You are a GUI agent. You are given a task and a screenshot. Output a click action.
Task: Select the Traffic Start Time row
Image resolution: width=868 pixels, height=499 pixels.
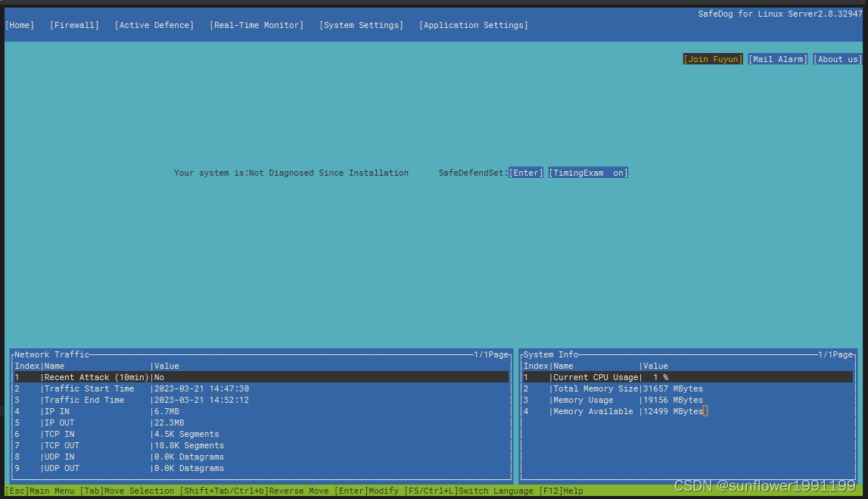(x=261, y=388)
